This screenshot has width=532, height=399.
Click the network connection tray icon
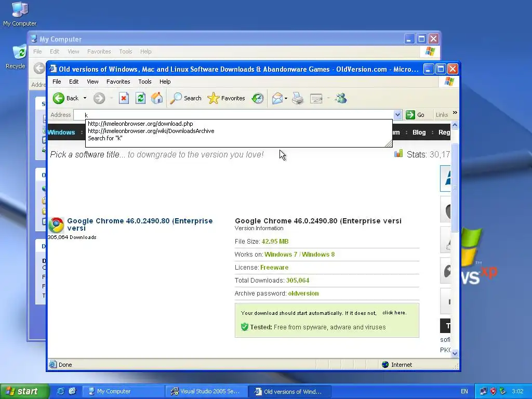click(x=484, y=392)
